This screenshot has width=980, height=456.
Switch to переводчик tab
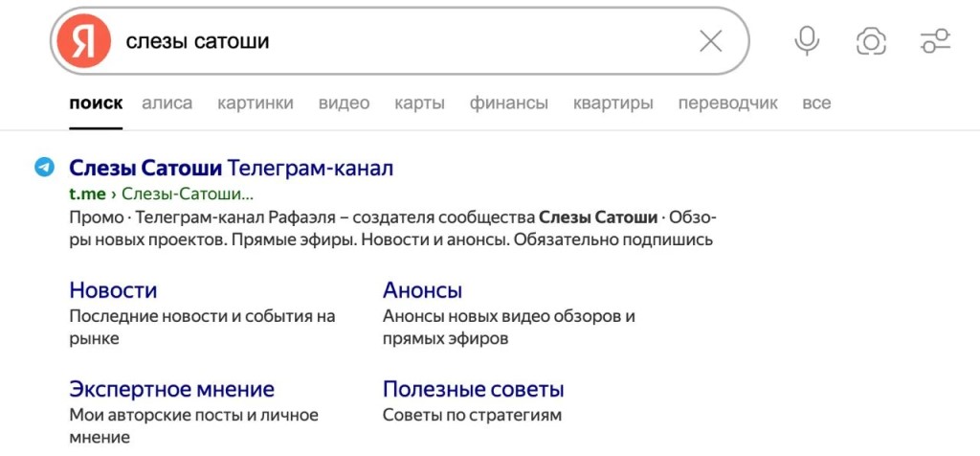[x=727, y=103]
